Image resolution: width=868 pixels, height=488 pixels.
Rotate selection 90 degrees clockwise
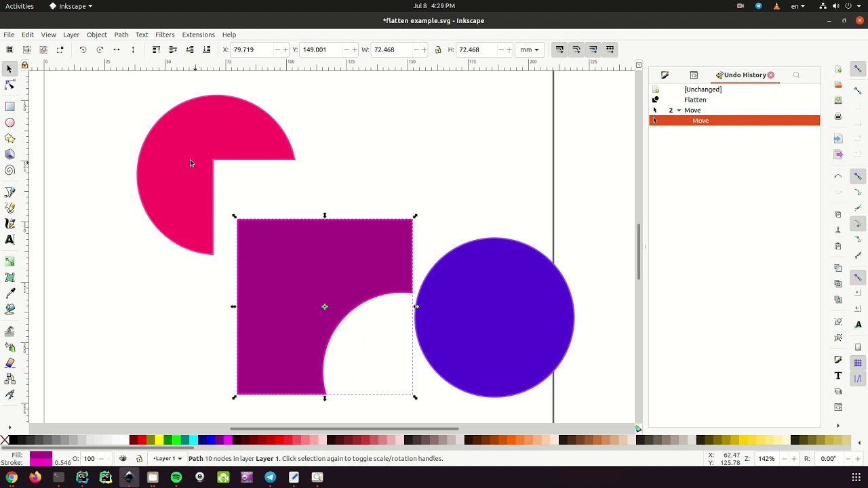coord(100,49)
